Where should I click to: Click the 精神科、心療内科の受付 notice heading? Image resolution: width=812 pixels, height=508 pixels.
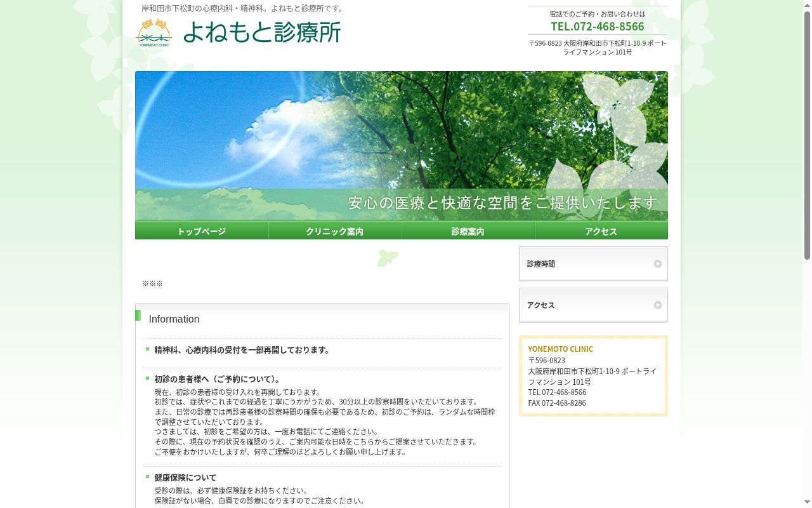tap(242, 350)
